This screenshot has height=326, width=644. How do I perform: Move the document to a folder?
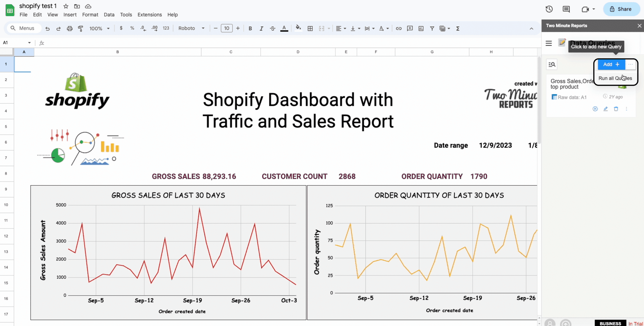(77, 6)
